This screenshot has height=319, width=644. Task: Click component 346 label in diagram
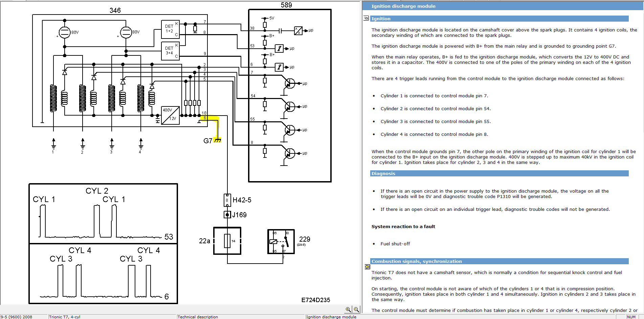(115, 10)
